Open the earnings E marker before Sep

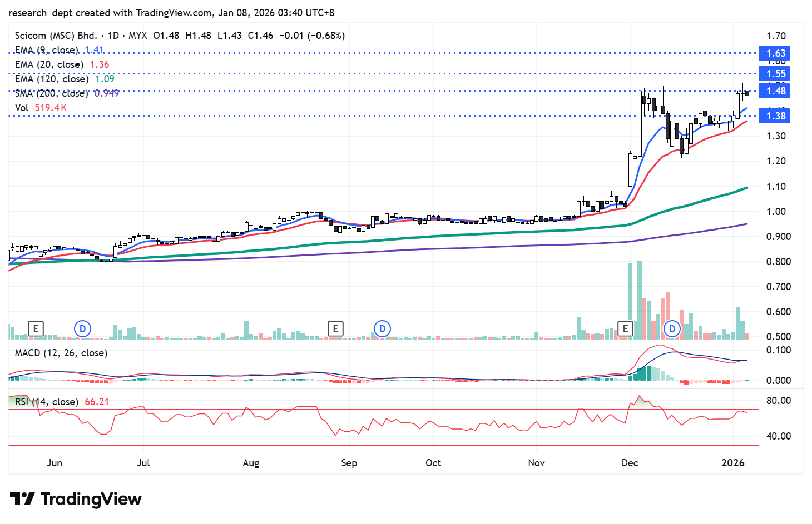(x=335, y=328)
